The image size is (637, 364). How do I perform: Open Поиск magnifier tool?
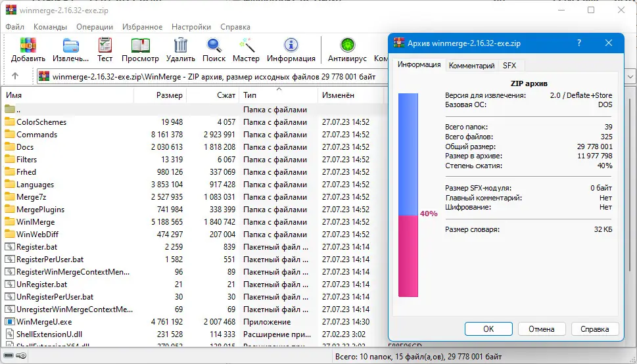coord(214,45)
